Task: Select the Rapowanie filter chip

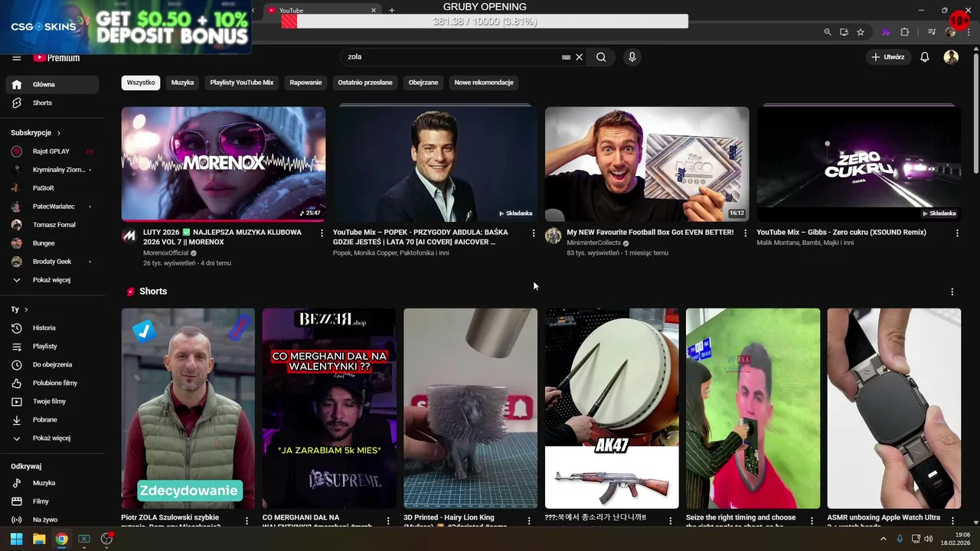Action: pos(305,83)
